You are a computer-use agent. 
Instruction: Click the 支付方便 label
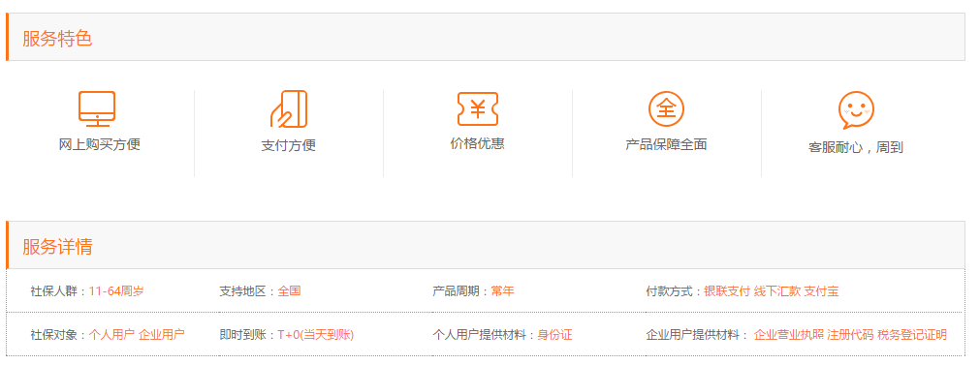288,146
